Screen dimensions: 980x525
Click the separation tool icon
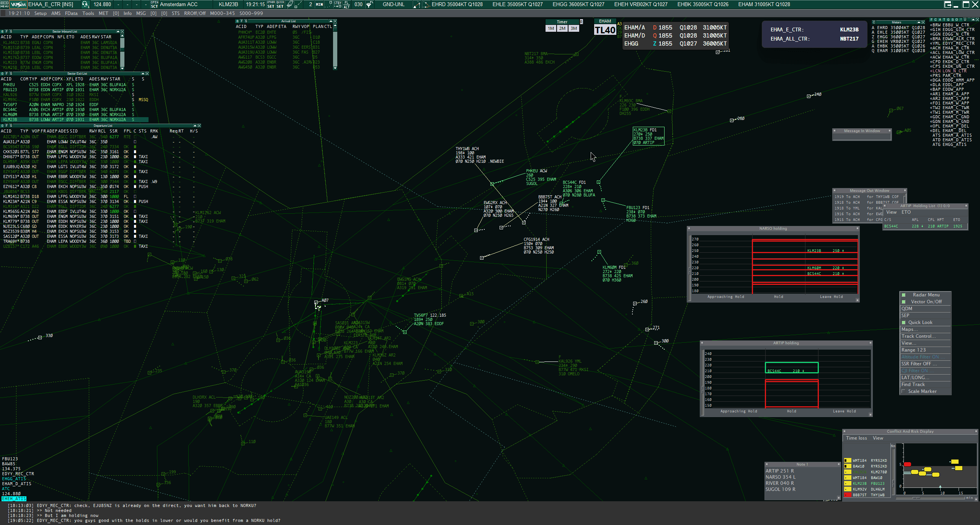tap(426, 4)
